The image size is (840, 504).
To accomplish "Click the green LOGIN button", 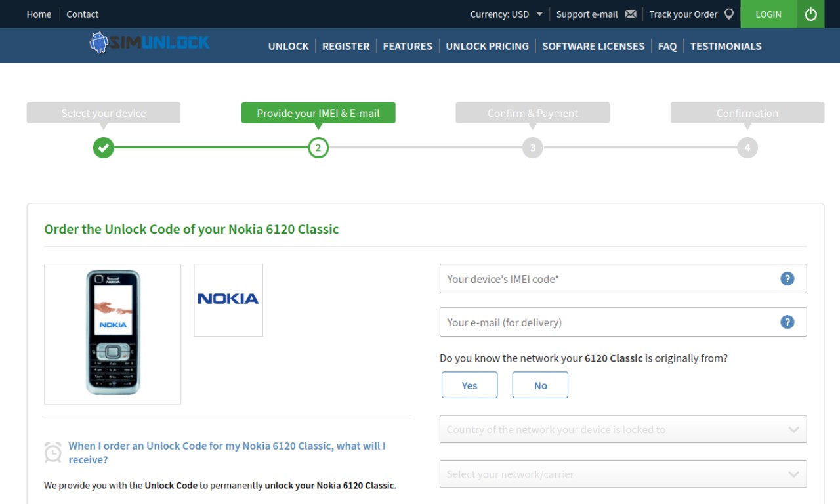I will tap(768, 14).
